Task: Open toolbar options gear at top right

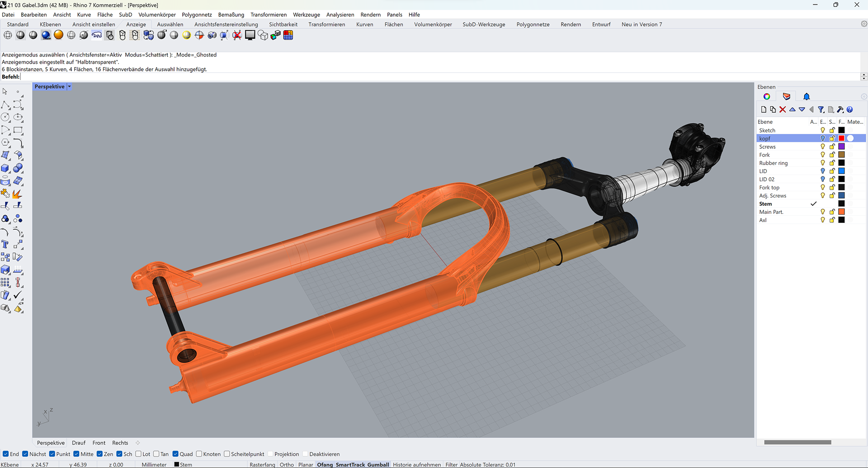Action: click(864, 24)
